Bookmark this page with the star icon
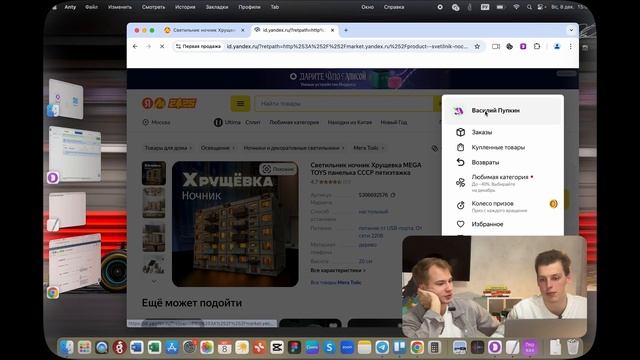The height and width of the screenshot is (360, 640). pos(477,47)
